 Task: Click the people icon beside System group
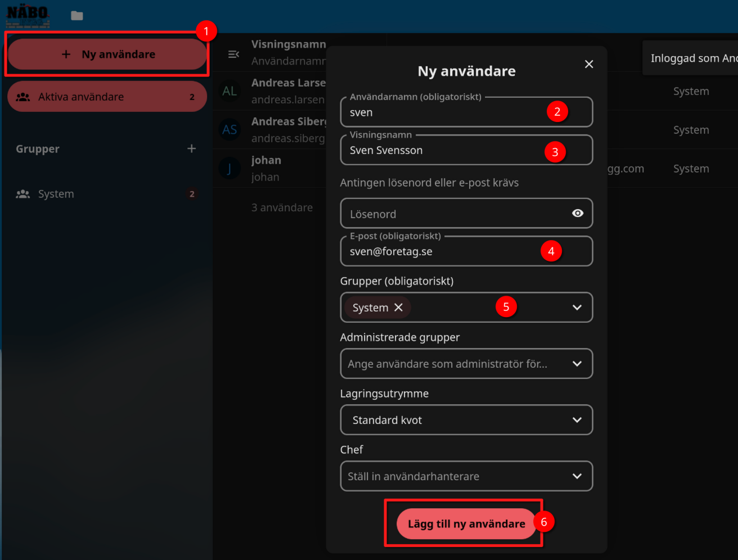[23, 194]
